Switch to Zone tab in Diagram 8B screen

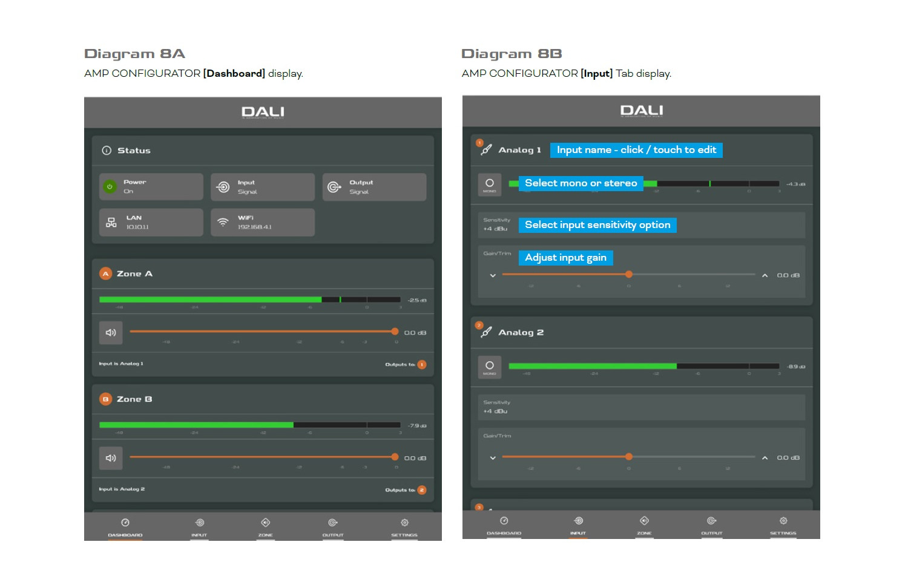[645, 526]
